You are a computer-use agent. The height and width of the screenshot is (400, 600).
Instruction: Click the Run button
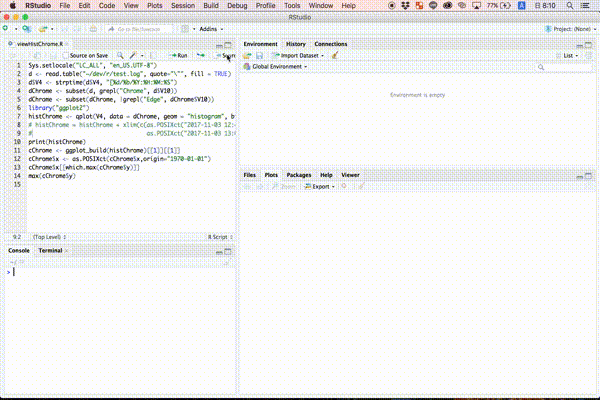[x=178, y=56]
